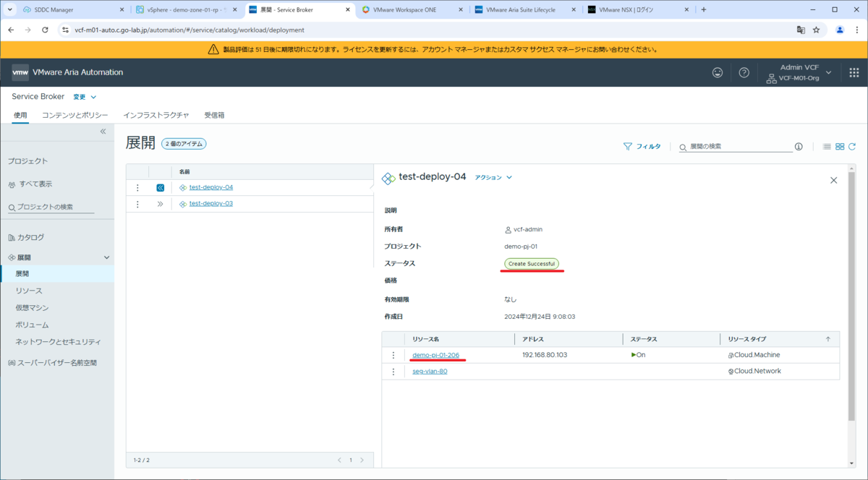The image size is (868, 480).
Task: Expand details arrow for test-deploy-03 row
Action: click(x=161, y=204)
